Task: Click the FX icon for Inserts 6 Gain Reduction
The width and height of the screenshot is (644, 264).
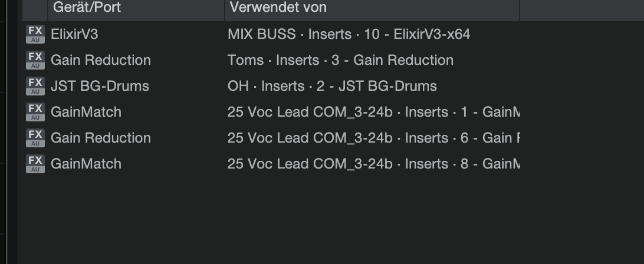Action: [x=35, y=138]
